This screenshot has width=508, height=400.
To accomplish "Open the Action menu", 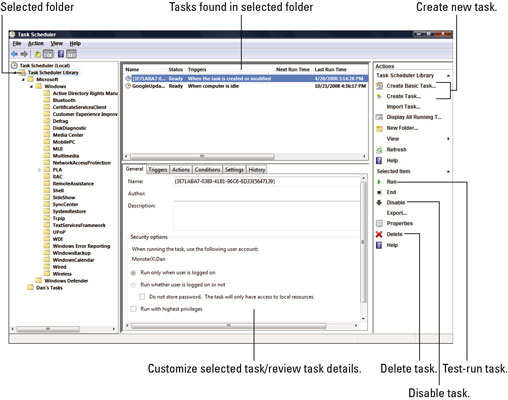I will click(x=36, y=44).
